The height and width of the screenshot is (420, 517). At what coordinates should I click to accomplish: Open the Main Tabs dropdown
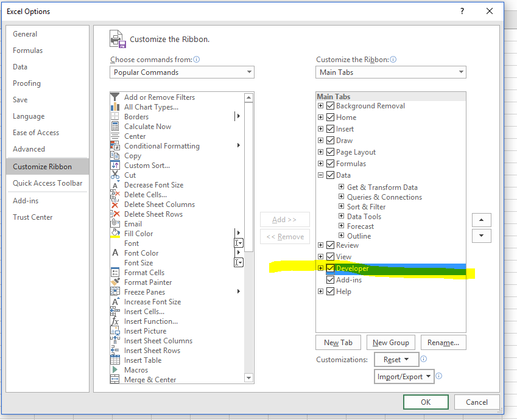[391, 72]
